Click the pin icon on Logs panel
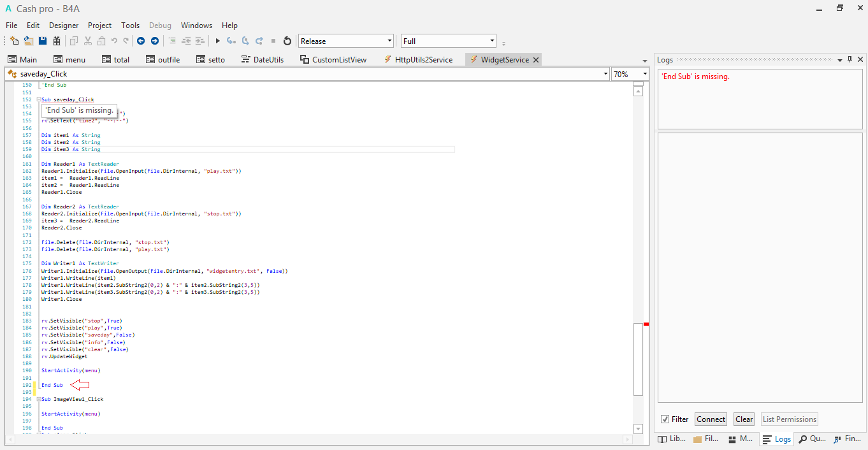The image size is (868, 450). 850,59
